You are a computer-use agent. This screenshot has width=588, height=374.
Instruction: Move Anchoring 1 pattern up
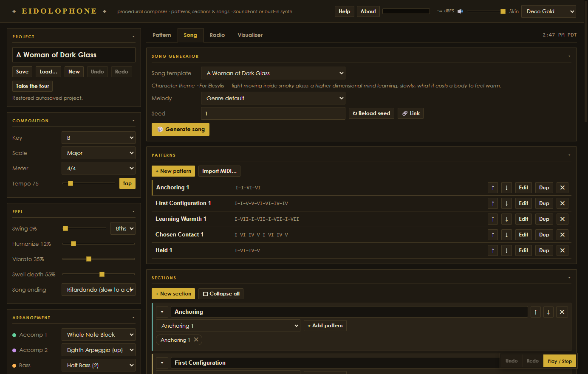point(493,188)
